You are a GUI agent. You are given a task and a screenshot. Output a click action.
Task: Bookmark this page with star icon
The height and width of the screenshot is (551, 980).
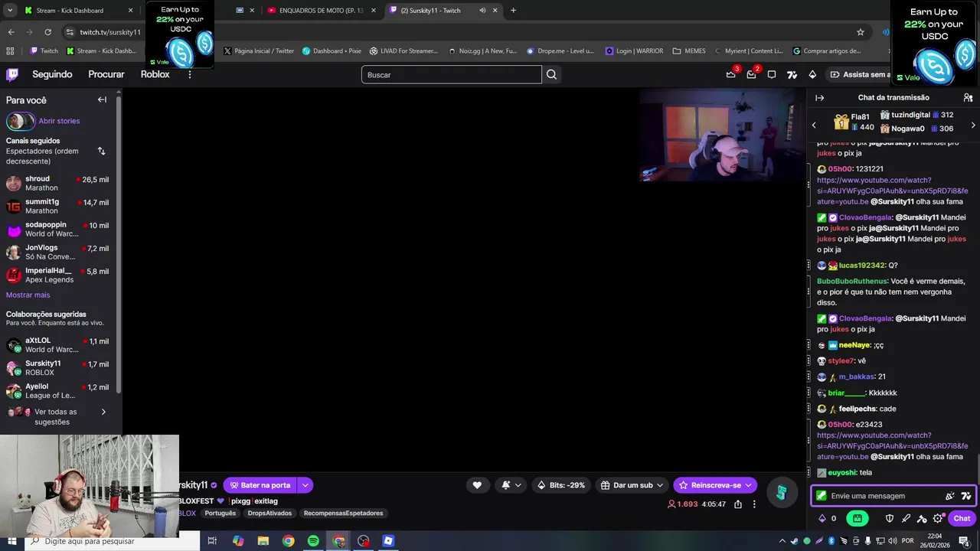coord(861,32)
